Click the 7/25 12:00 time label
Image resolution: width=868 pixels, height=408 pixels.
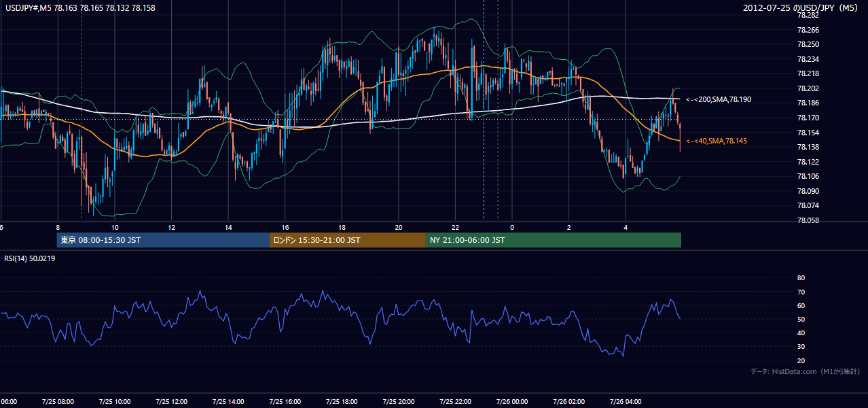tap(171, 402)
